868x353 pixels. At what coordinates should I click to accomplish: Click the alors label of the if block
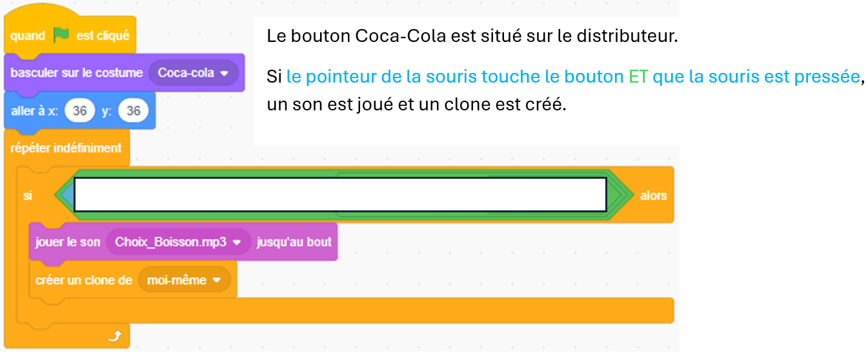(653, 196)
